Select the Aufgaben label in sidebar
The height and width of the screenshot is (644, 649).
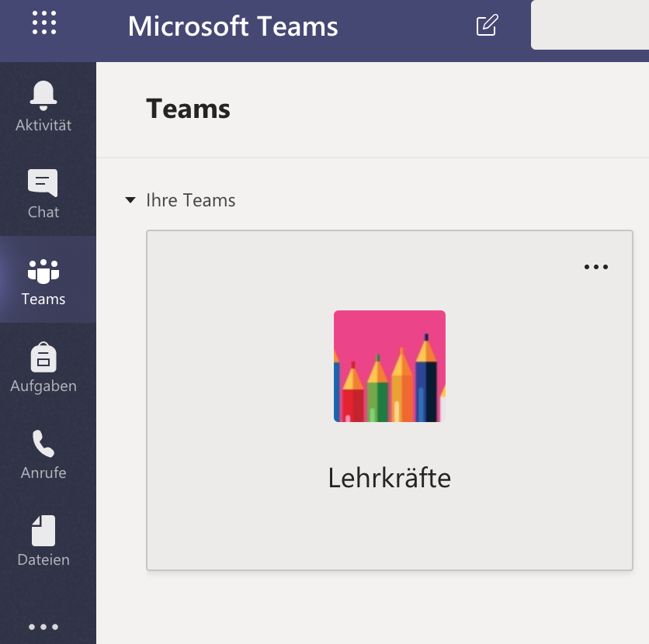point(43,386)
